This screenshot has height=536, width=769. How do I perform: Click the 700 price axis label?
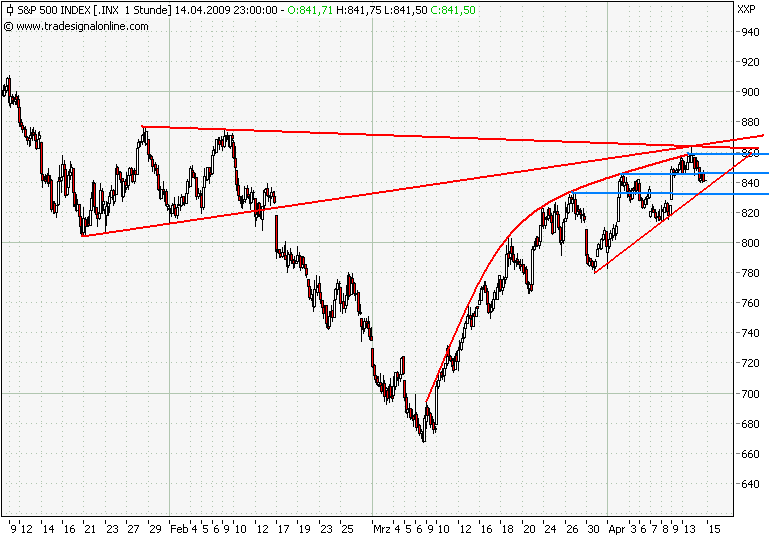(x=750, y=394)
